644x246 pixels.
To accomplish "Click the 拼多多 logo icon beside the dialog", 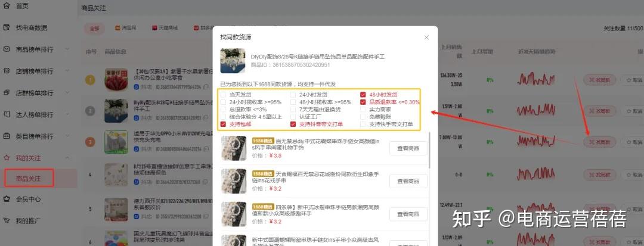I will click(x=196, y=28).
